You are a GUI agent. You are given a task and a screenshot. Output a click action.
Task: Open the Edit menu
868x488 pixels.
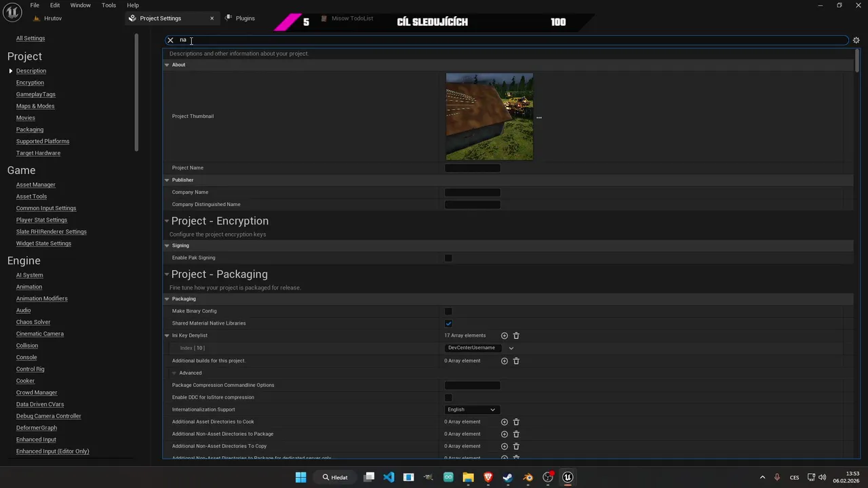[x=55, y=5]
